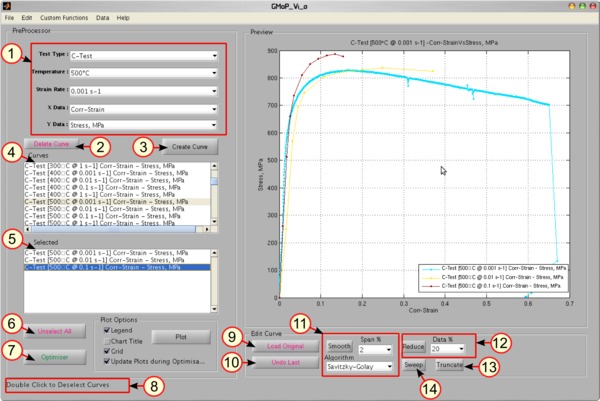The height and width of the screenshot is (401, 600).
Task: Click the Optimiser button
Action: (55, 357)
